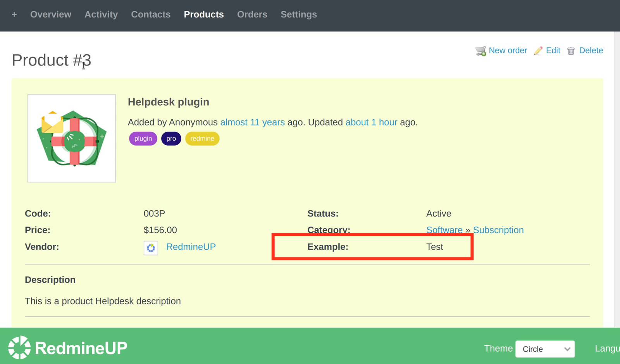Open the Settings tab
This screenshot has width=620, height=364.
click(x=298, y=14)
